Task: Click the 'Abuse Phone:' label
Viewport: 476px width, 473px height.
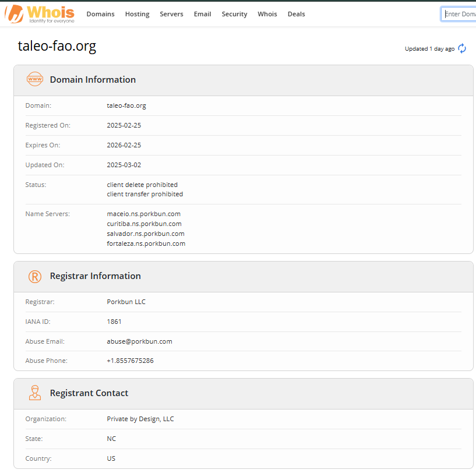Action: (x=47, y=361)
